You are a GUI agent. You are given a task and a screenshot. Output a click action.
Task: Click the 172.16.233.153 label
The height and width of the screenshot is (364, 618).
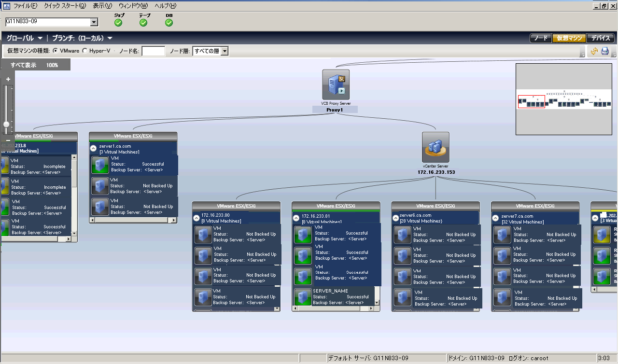pos(436,172)
